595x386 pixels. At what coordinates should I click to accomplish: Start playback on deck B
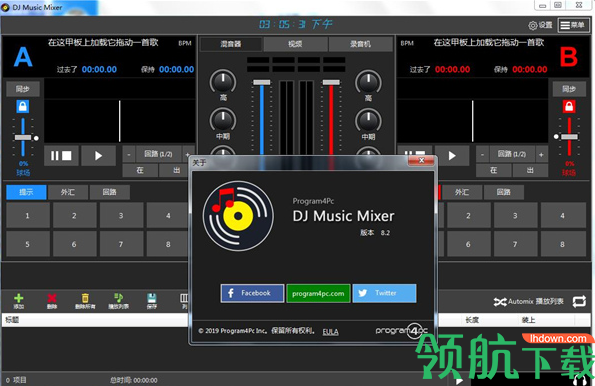[x=452, y=156]
